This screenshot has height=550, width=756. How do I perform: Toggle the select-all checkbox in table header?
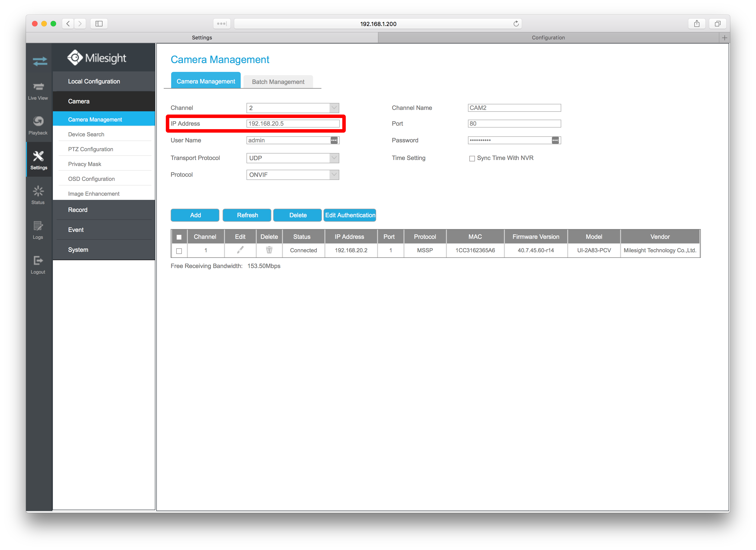tap(179, 237)
